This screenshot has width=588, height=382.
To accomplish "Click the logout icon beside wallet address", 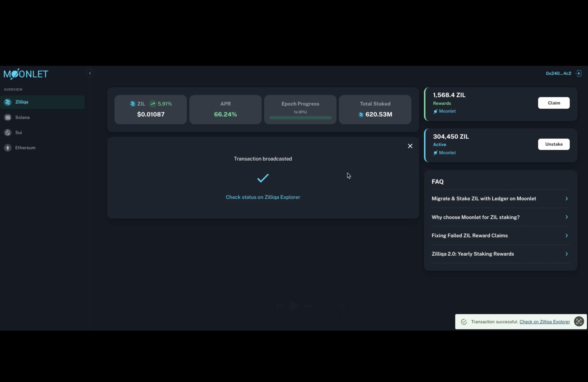I will (x=578, y=73).
